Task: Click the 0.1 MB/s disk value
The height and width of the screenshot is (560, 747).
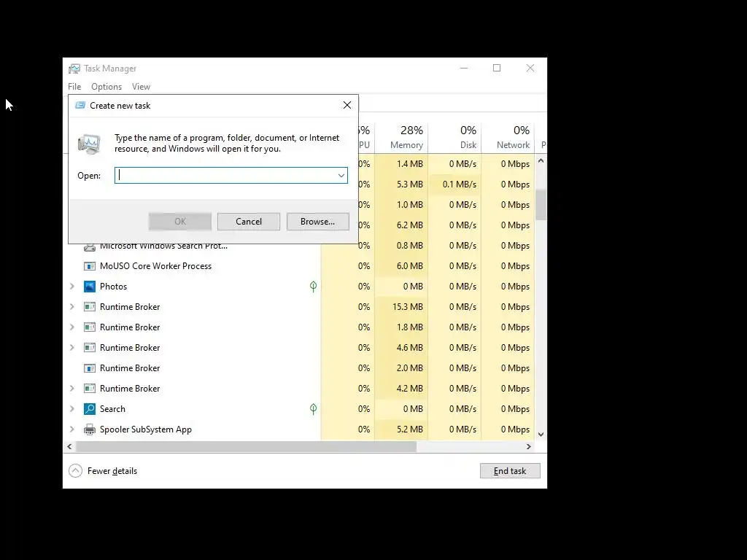Action: pyautogui.click(x=460, y=184)
